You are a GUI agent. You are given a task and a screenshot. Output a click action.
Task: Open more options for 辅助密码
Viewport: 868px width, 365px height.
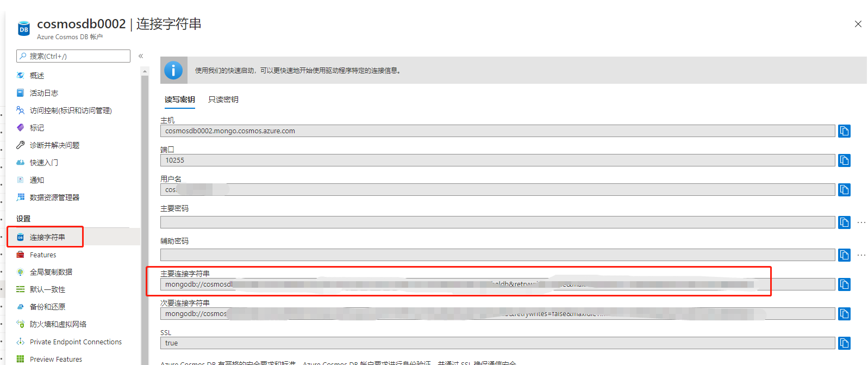coord(861,255)
